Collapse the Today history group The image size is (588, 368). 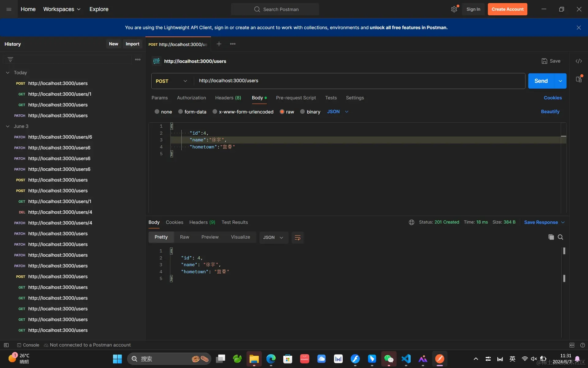(x=8, y=73)
